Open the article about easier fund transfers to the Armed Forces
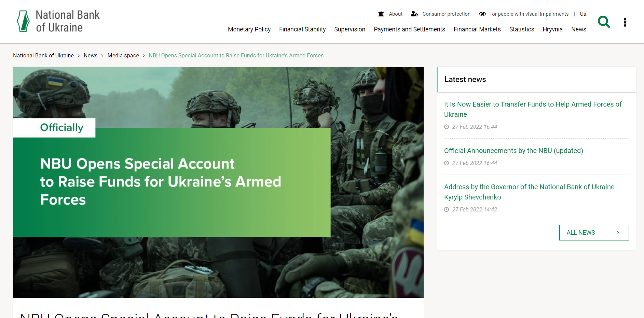The width and height of the screenshot is (644, 318). (533, 109)
